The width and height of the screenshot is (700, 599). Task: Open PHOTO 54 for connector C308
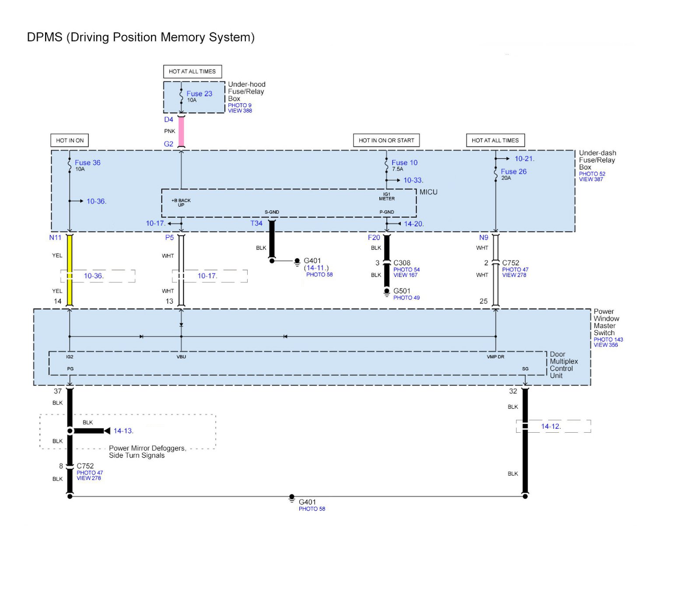(x=406, y=270)
